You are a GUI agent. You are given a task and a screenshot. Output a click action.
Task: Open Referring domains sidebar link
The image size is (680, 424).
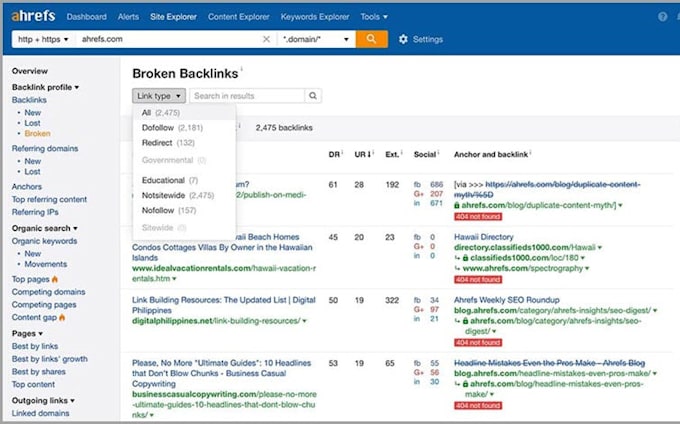45,148
